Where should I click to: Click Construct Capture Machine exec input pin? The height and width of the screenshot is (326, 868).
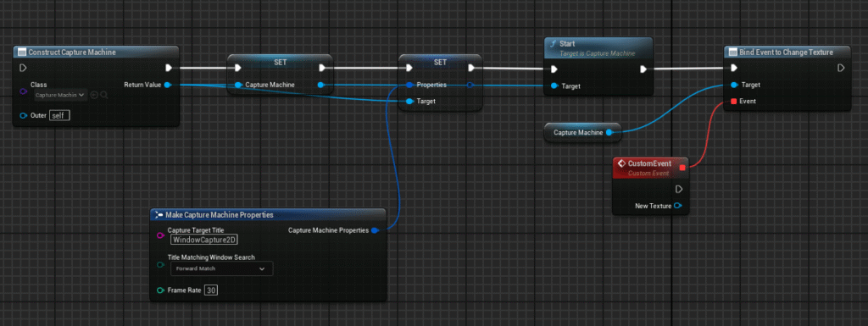point(23,68)
